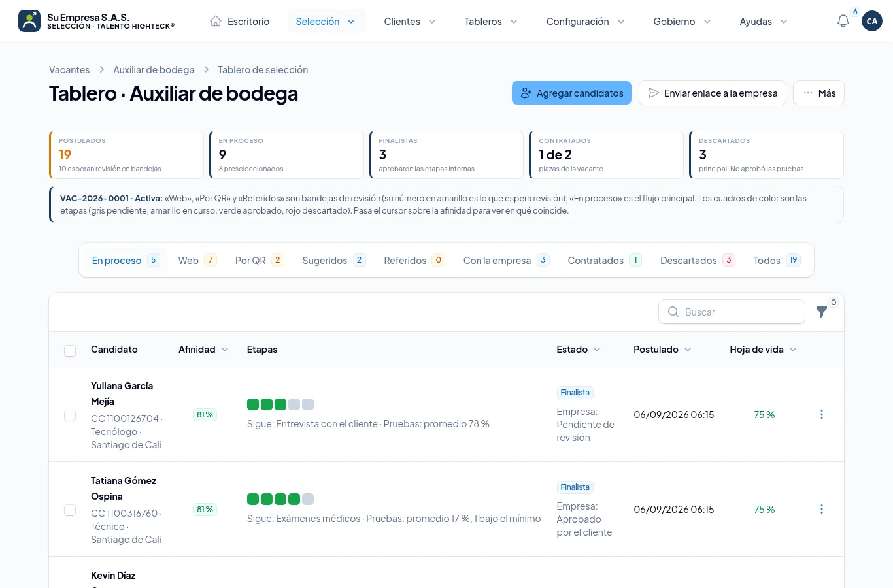Click Tatiana Gómez Ospina's stage progress squares
Screen dimensions: 893x588
(280, 499)
